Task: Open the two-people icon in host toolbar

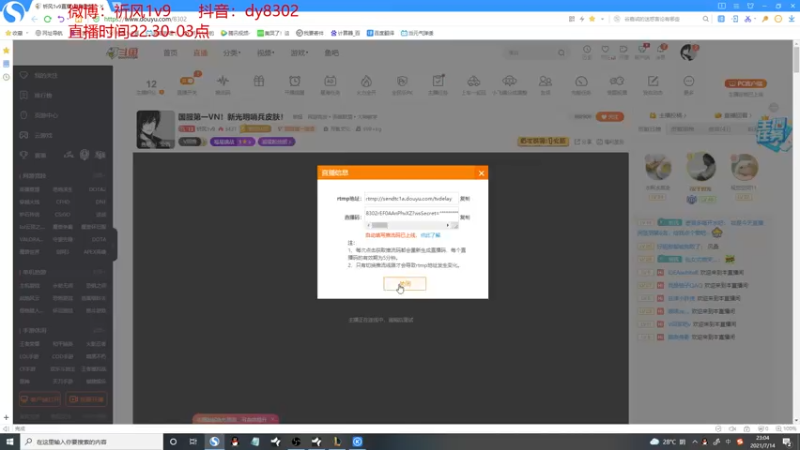Action: (545, 81)
